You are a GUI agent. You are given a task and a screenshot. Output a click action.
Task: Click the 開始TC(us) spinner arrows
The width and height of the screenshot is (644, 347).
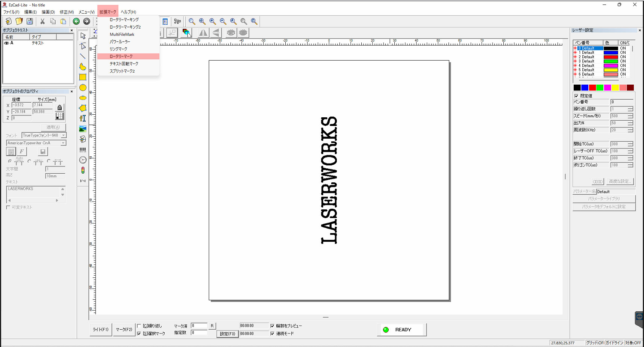click(630, 144)
